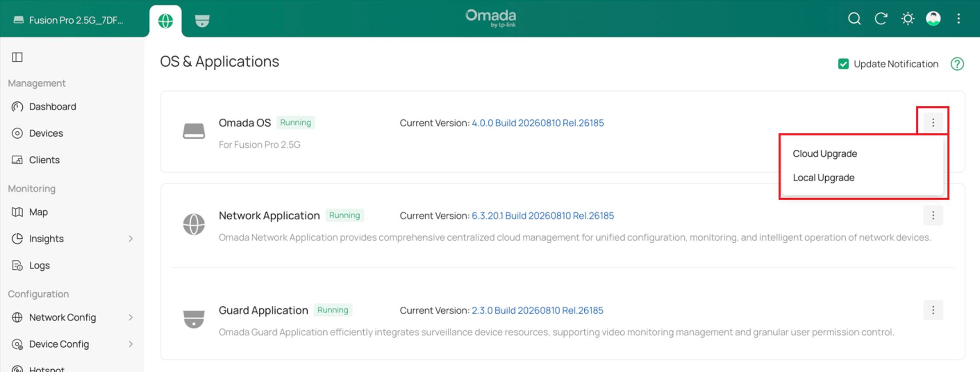The image size is (980, 372).
Task: Choose Cloud Upgrade from the dropdown
Action: coord(825,154)
